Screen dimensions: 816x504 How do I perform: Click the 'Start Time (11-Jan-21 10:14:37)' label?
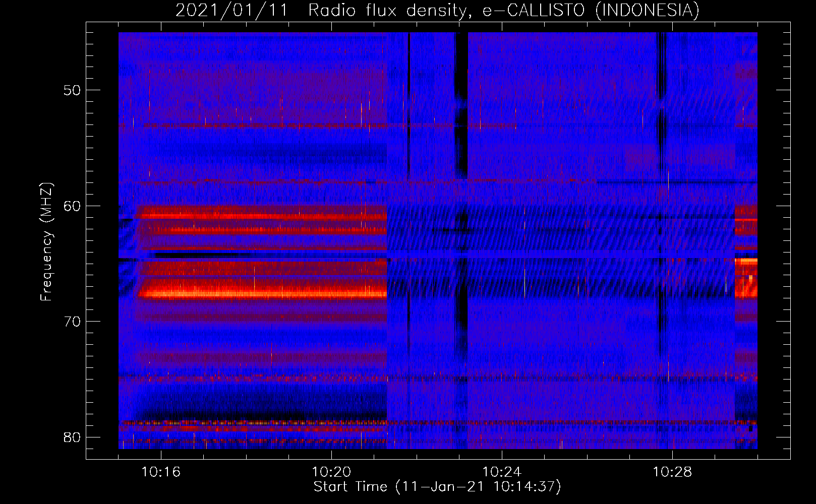[x=437, y=487]
